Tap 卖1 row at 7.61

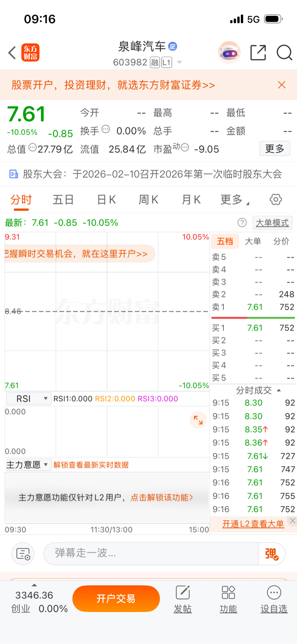253,307
